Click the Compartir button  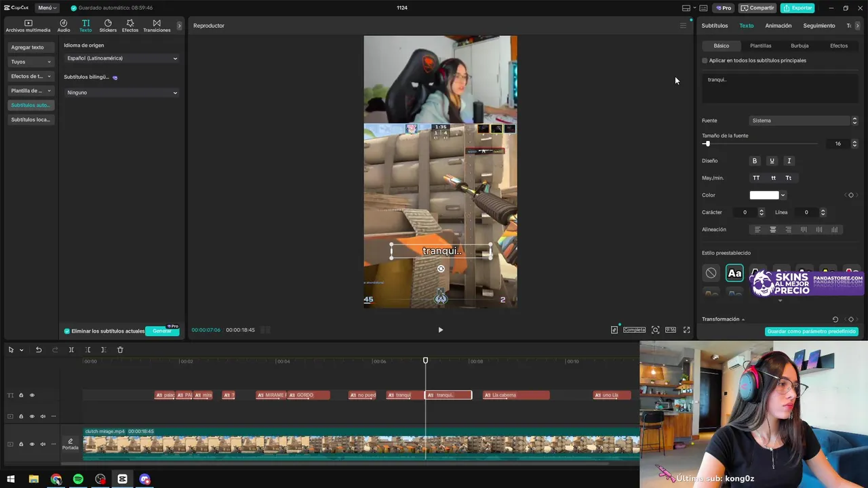pos(757,8)
